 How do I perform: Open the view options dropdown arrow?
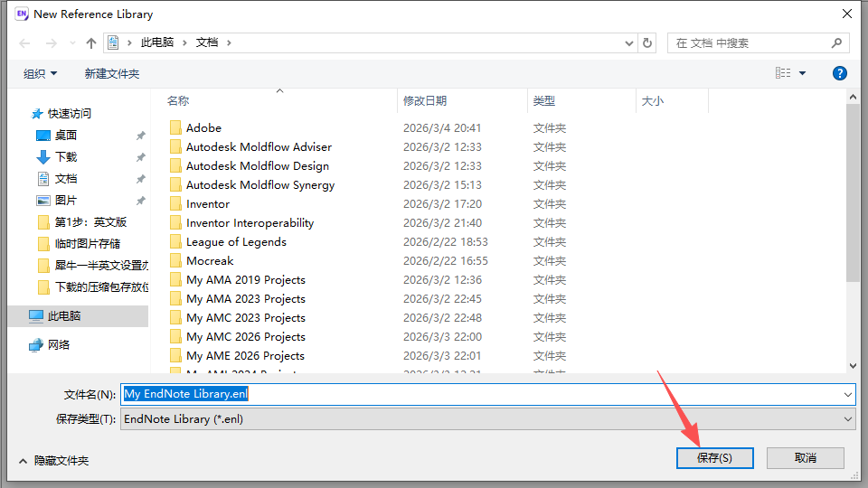coord(802,73)
